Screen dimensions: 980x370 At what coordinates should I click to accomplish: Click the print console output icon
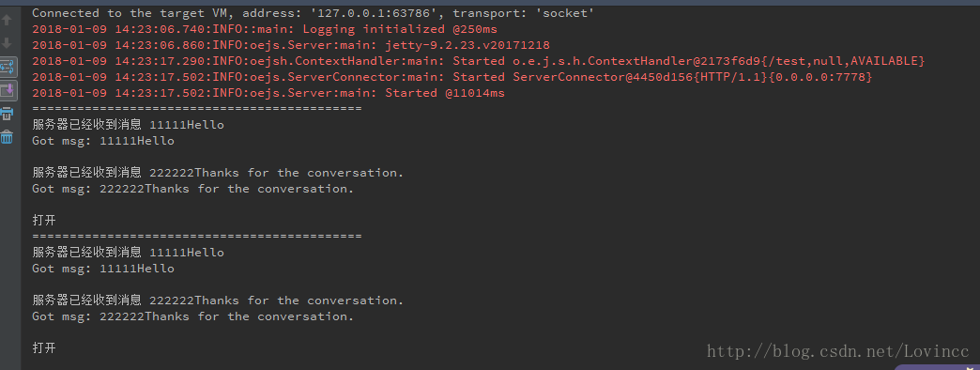pyautogui.click(x=7, y=114)
